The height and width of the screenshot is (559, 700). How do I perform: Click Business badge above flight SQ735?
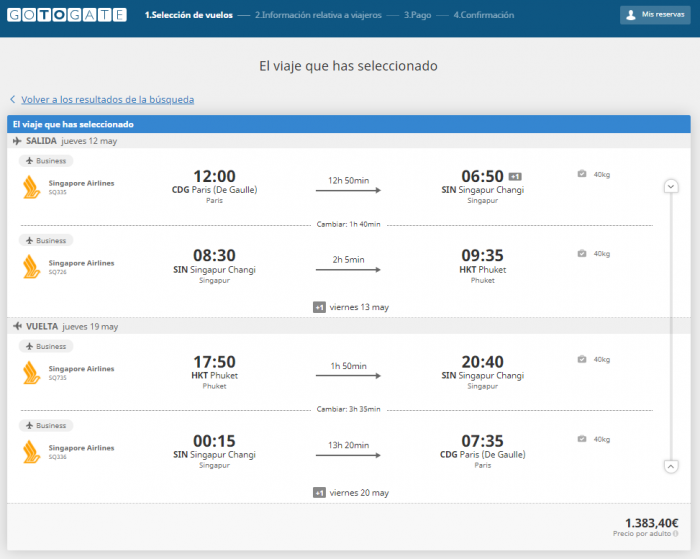click(46, 346)
